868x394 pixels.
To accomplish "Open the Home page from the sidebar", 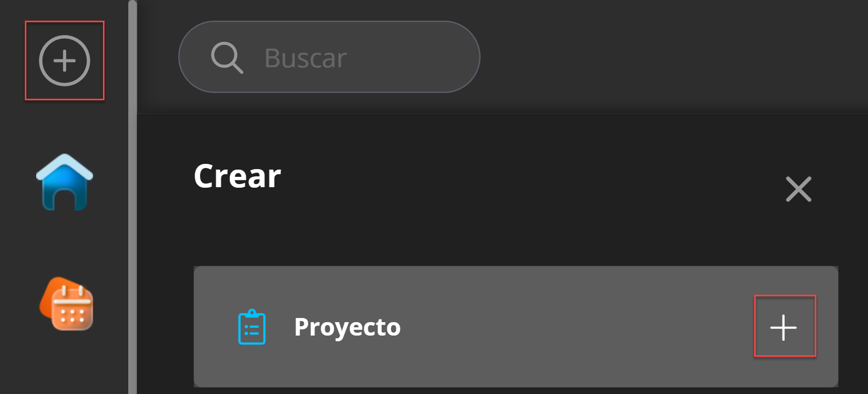I will pos(65,182).
